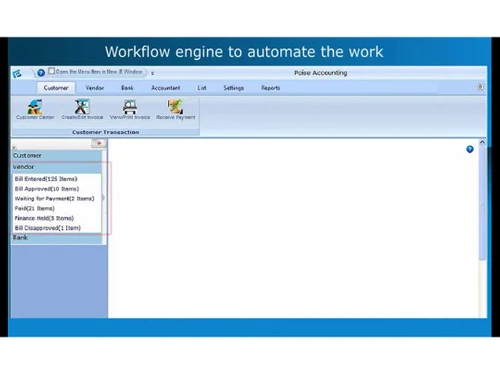Switch to the Reports ribbon tab
The width and height of the screenshot is (500, 375).
pos(270,88)
